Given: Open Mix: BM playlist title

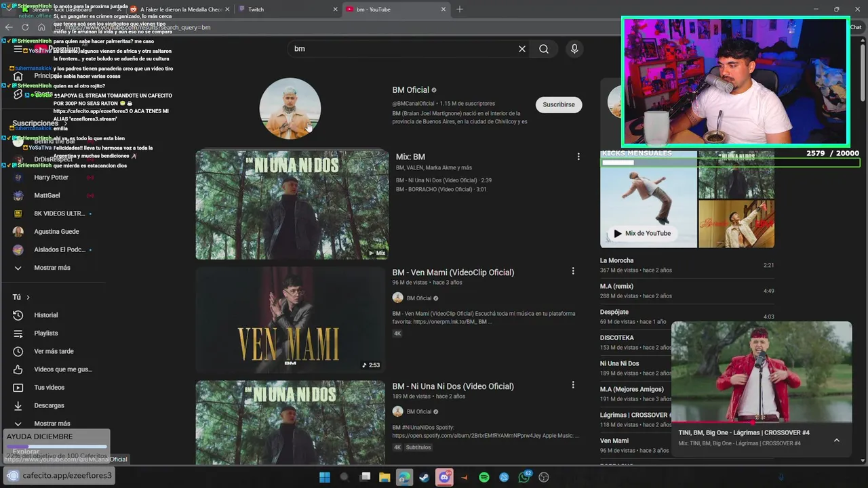Looking at the screenshot, I should point(410,157).
